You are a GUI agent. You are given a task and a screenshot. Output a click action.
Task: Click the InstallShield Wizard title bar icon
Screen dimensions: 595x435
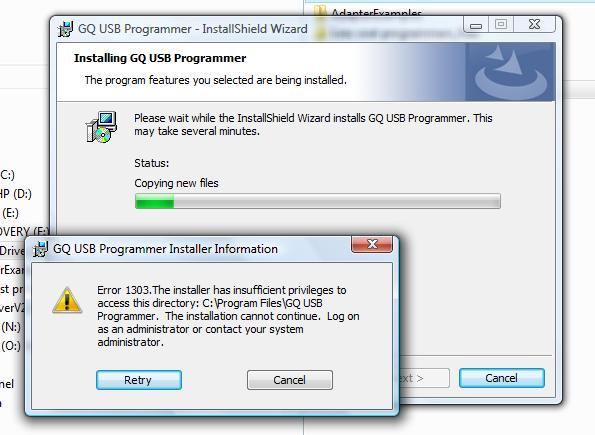(65, 29)
